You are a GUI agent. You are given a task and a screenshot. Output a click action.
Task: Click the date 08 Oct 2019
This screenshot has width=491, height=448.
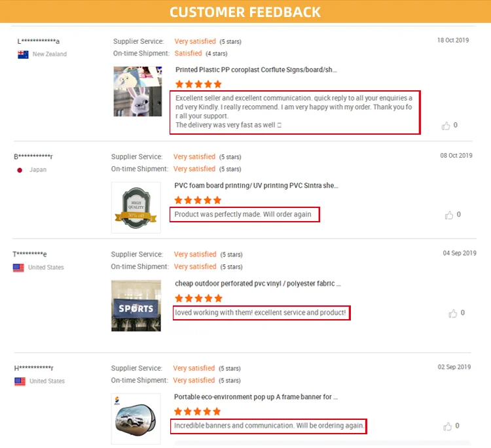point(456,156)
